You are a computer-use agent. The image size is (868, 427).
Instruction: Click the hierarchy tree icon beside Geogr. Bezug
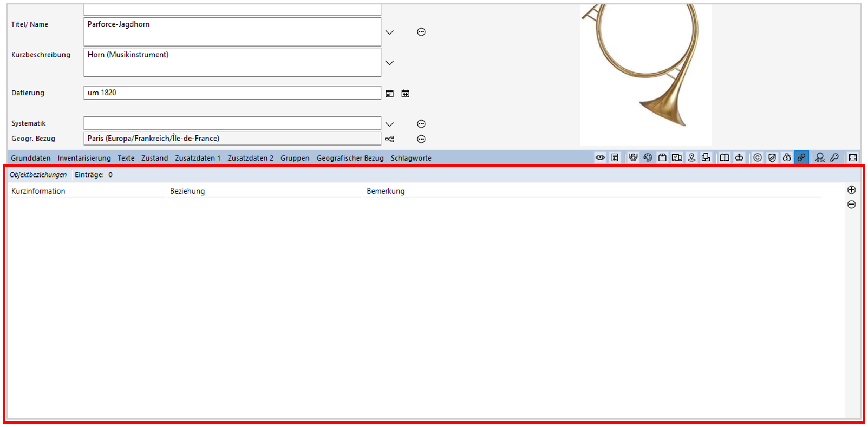coord(389,139)
